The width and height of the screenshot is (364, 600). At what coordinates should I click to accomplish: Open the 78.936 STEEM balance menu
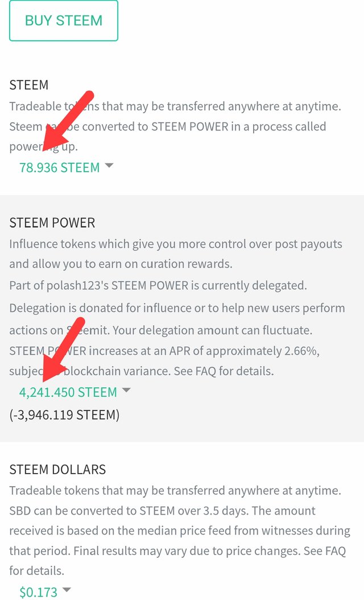(59, 167)
